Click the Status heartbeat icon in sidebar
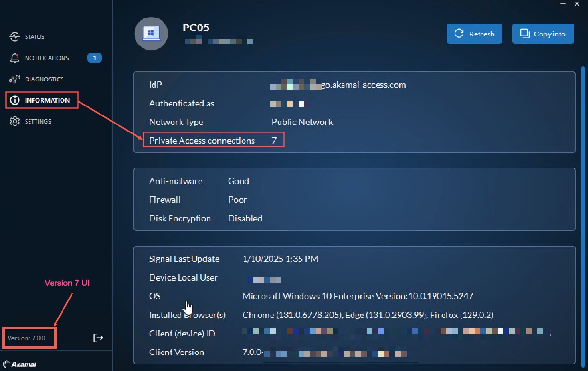Screen dimensions: 588x371 pos(15,37)
